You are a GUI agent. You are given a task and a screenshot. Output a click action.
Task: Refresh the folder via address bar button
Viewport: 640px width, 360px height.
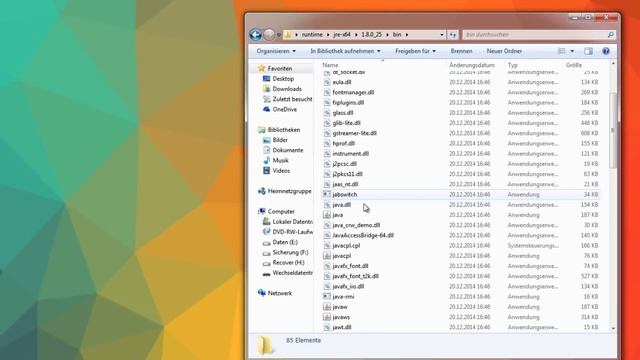[x=453, y=35]
